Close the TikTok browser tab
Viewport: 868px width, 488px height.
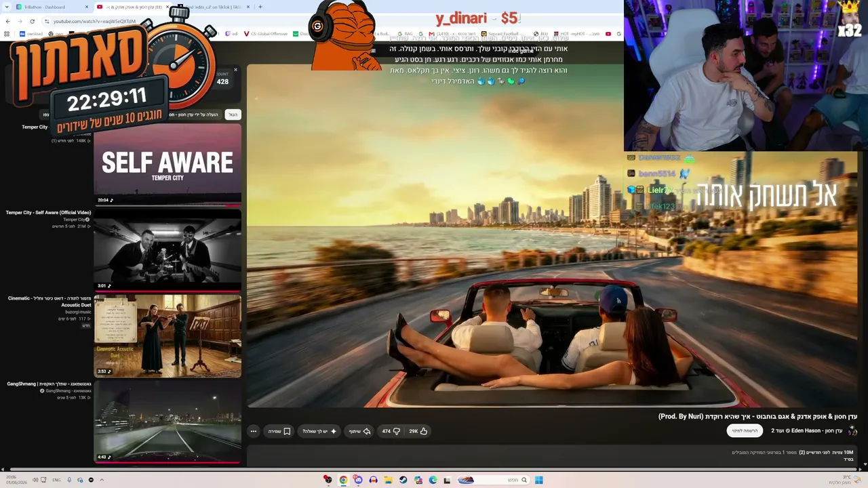[x=248, y=7]
